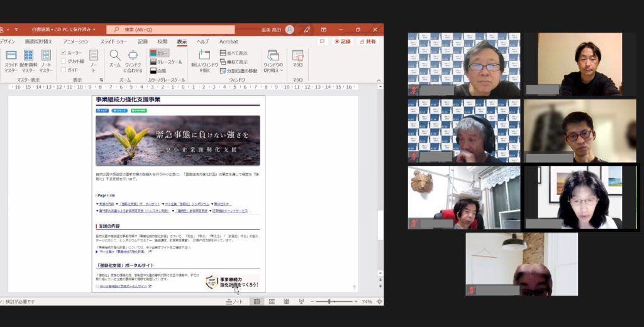The width and height of the screenshot is (644, 327).
Task: Click the 事業継続力強化計画をつくろう banner
Action: pyautogui.click(x=233, y=282)
